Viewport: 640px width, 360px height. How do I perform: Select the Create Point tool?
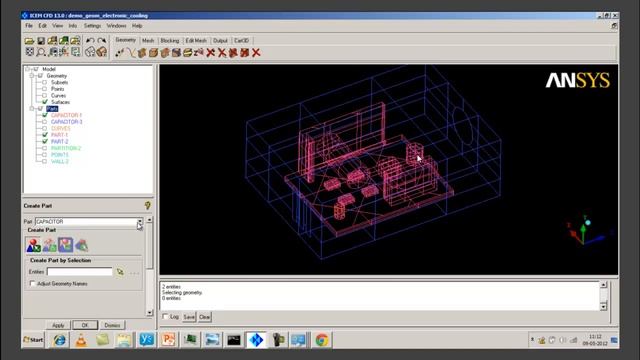point(119,53)
